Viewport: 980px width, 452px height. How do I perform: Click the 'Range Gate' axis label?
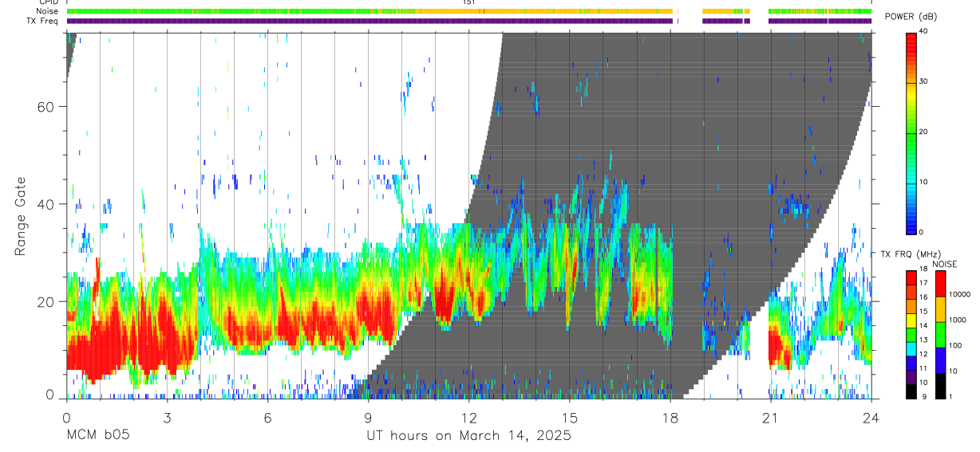pos(21,217)
